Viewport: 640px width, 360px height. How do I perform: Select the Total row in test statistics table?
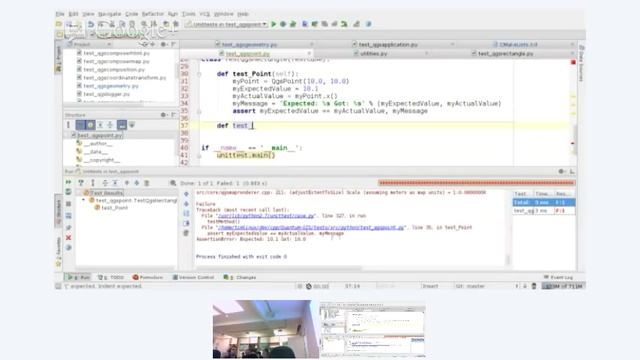tap(544, 202)
